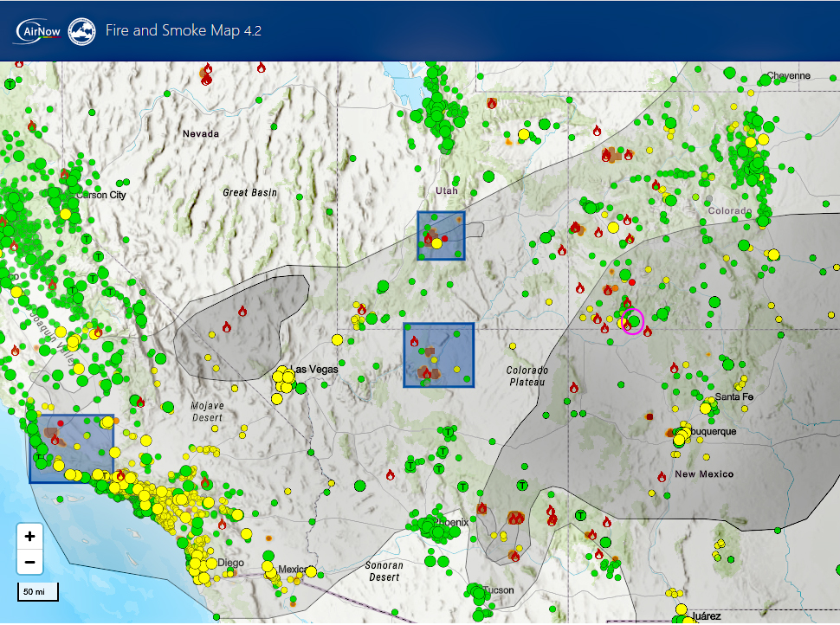Open the T monitor marker in map's top-left corner
840x625 pixels.
(x=10, y=84)
